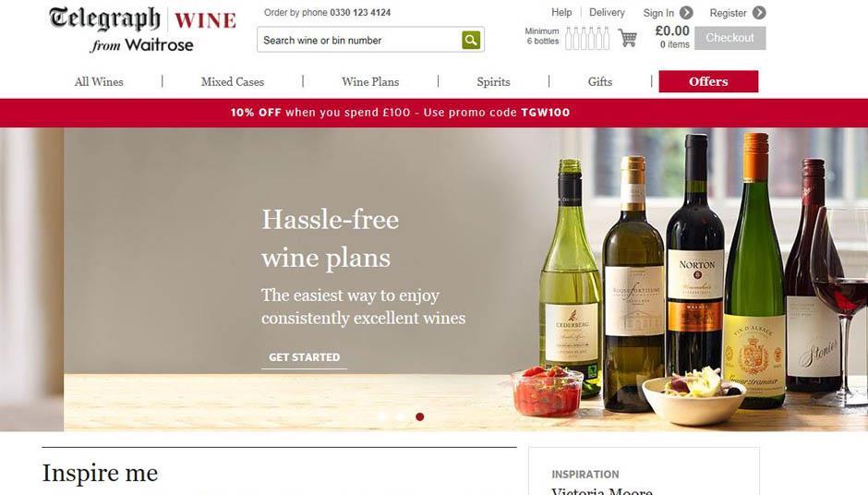
Task: Click the GET STARTED link
Action: pos(305,357)
